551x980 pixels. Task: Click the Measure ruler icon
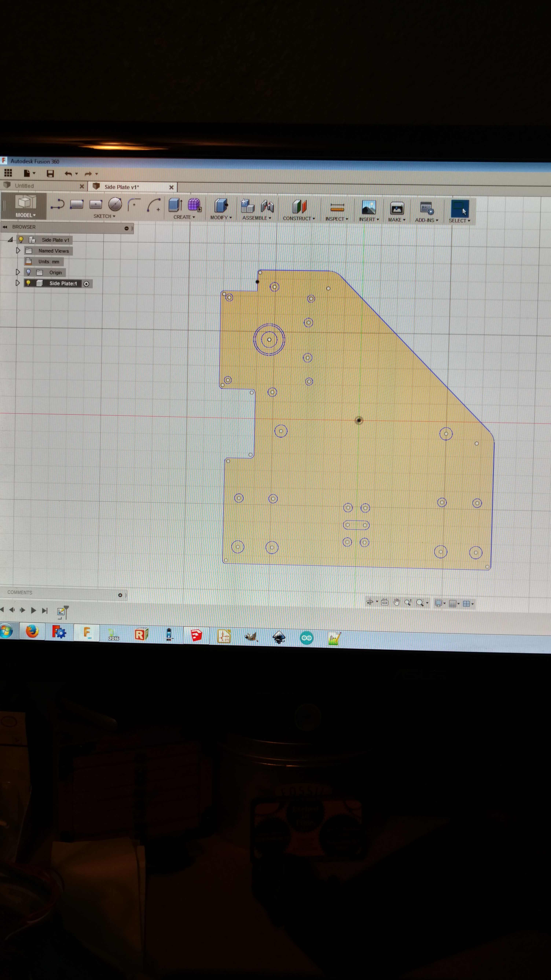337,208
